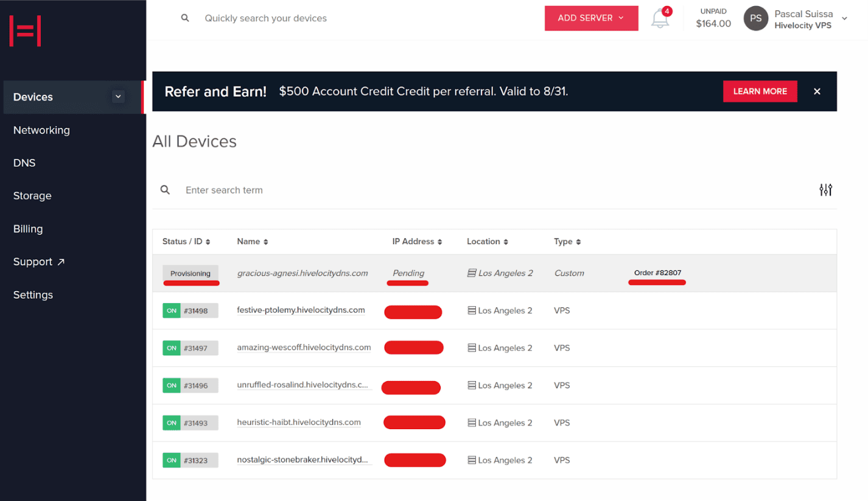The height and width of the screenshot is (501, 868).
Task: Click gracious-agnesi.hivelocitydns.com name
Action: pos(303,273)
